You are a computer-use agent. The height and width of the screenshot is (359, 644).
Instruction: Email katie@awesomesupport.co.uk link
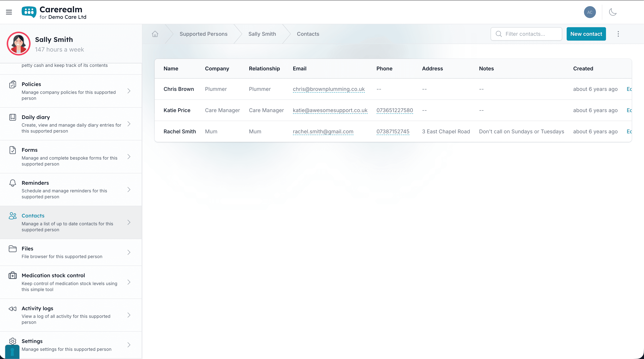click(x=330, y=110)
